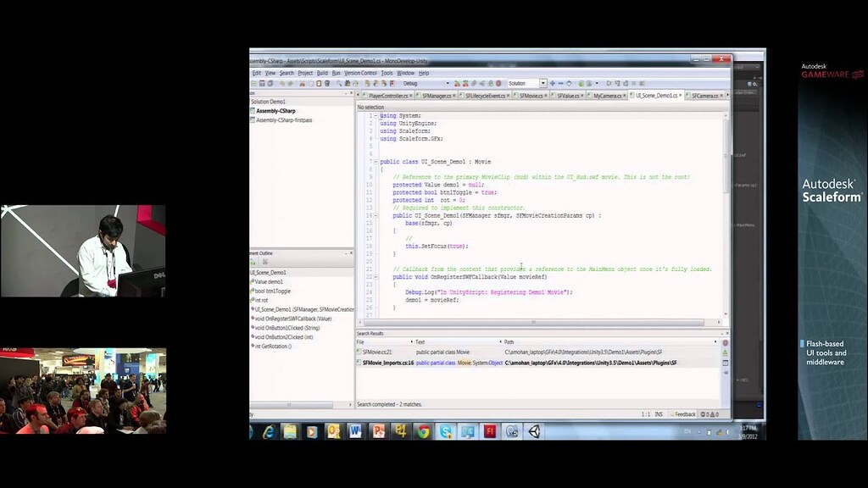
Task: Toggle breakpoint column next to line 16
Action: 360,230
